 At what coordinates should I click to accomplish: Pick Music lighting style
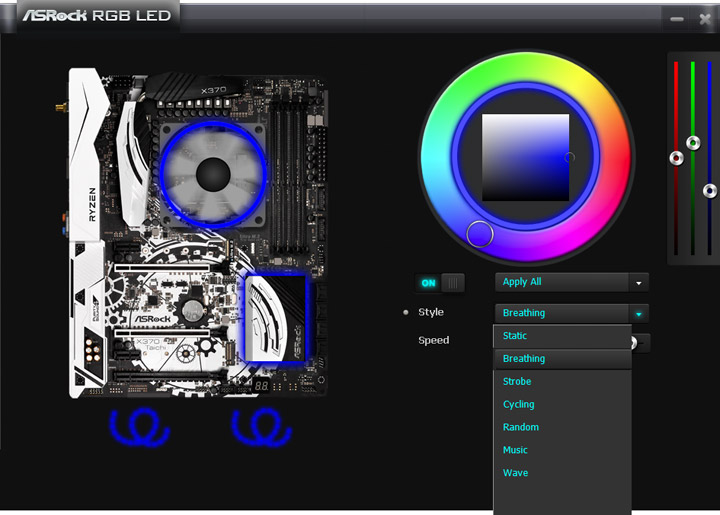(562, 450)
